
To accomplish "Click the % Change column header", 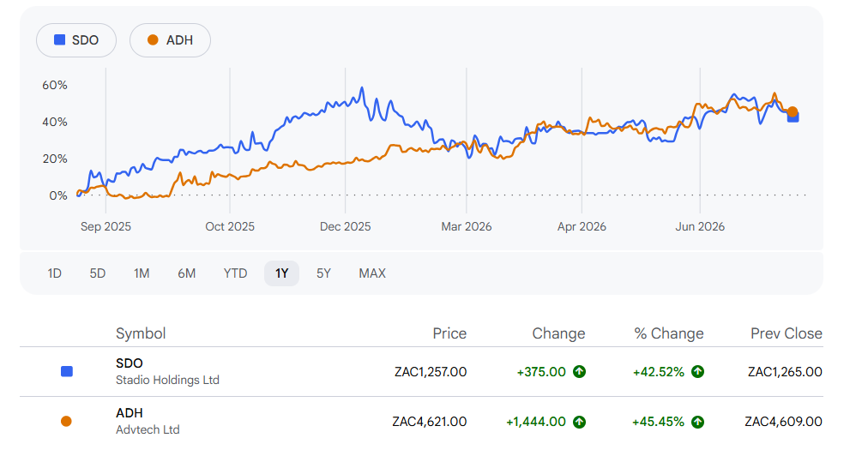I will tap(669, 333).
